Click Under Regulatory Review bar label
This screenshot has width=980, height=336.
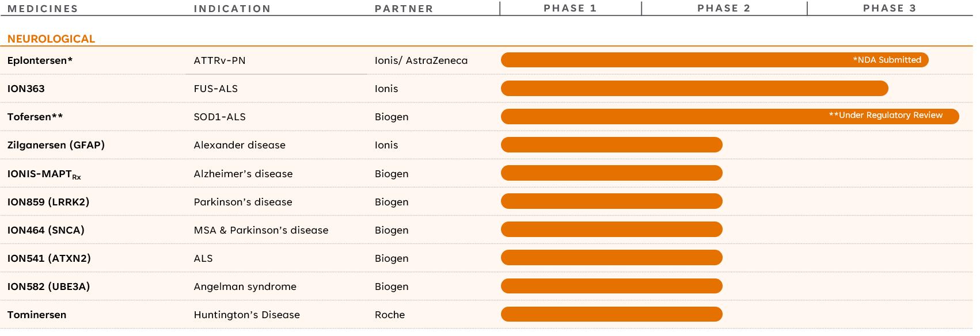pyautogui.click(x=886, y=115)
